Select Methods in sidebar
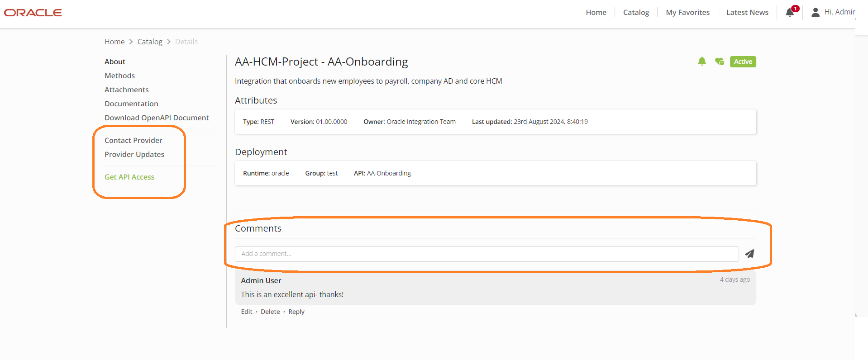The image size is (868, 360). (x=119, y=76)
